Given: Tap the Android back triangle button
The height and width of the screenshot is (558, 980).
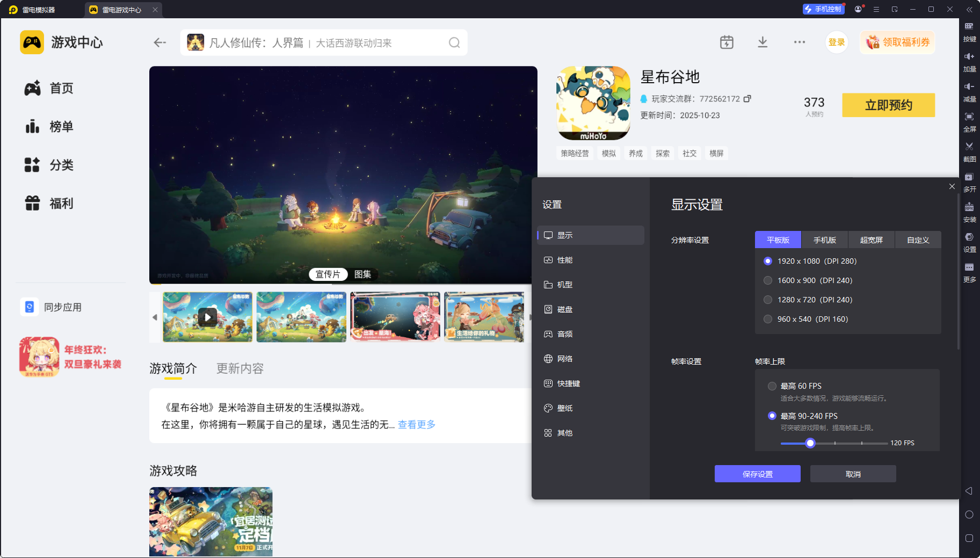Looking at the screenshot, I should point(969,491).
